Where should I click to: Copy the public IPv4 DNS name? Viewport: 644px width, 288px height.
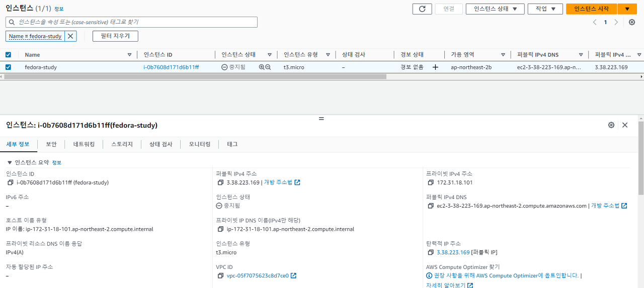[431, 206]
